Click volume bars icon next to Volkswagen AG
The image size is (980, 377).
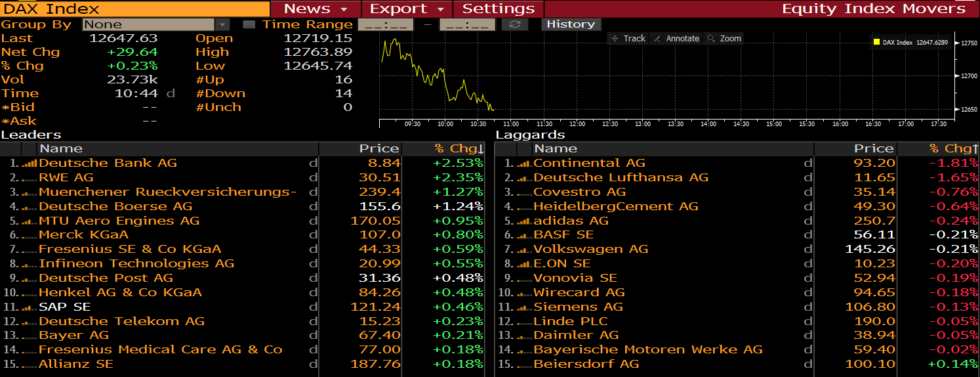tap(524, 249)
